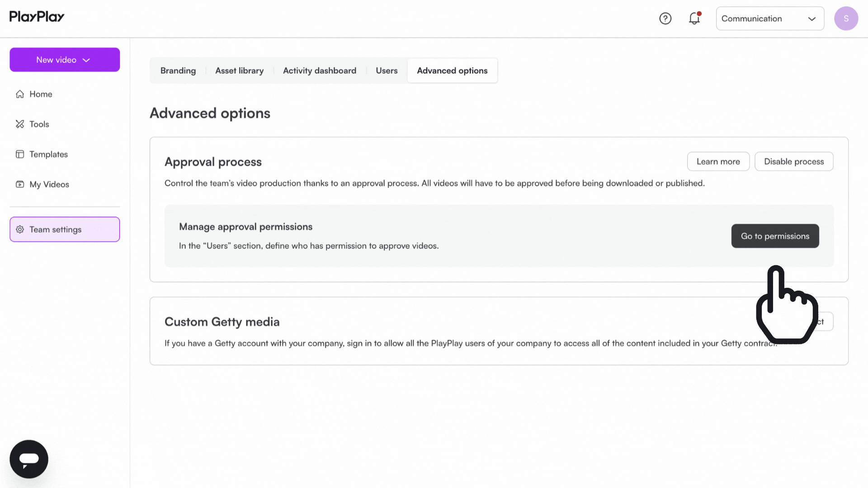Select the Advanced options tab

[x=452, y=71]
